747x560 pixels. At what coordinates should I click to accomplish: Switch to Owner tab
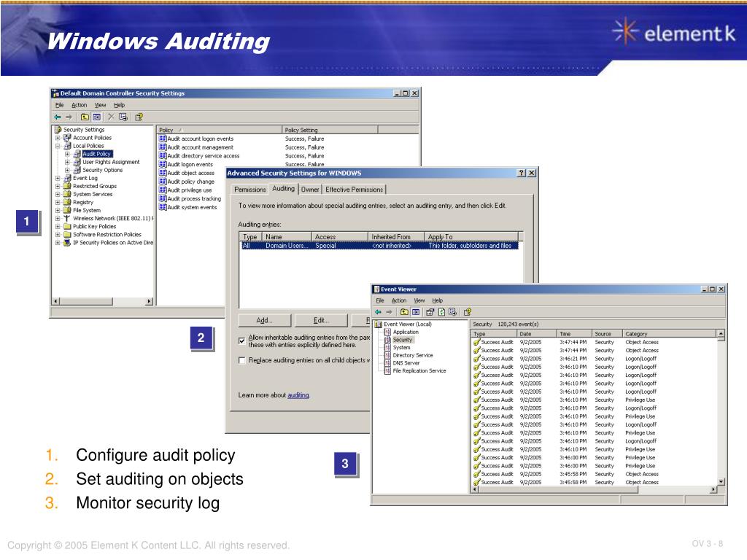[x=309, y=190]
